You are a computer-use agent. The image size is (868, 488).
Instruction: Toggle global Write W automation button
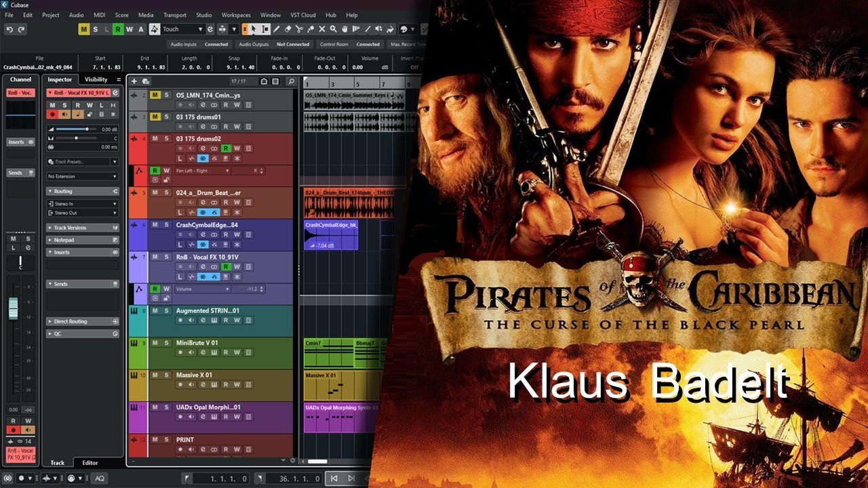130,29
